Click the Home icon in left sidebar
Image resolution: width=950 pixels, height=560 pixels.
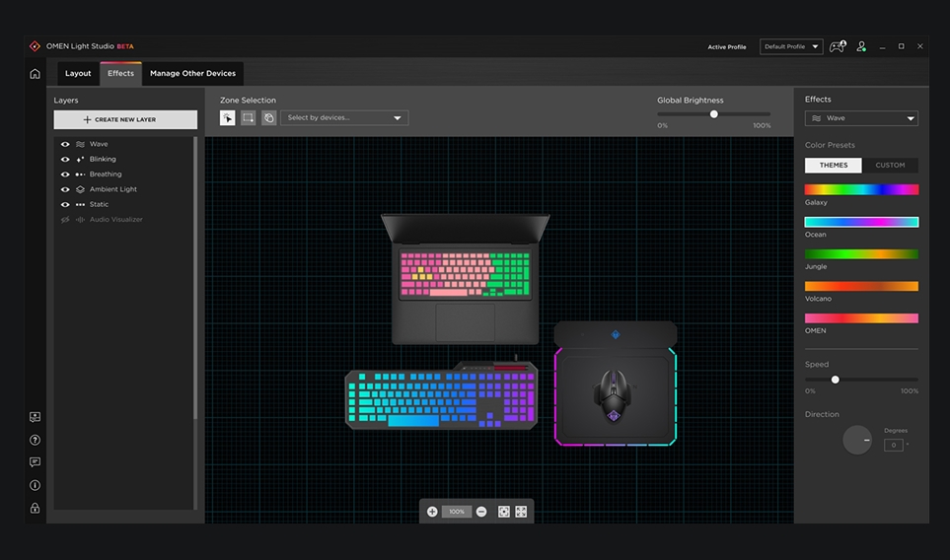(x=35, y=74)
